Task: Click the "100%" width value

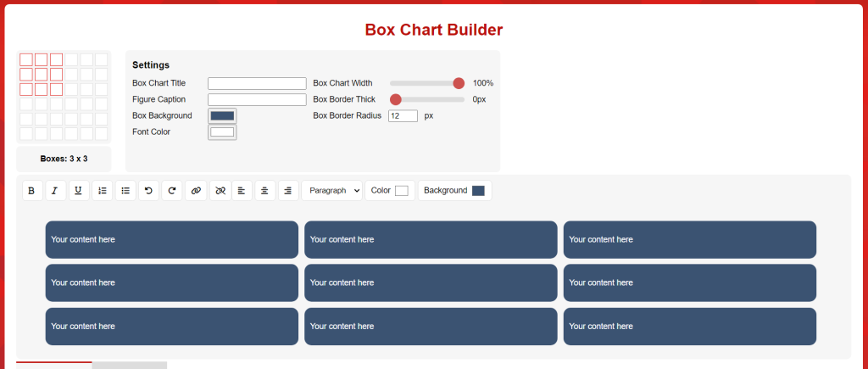Action: 482,83
